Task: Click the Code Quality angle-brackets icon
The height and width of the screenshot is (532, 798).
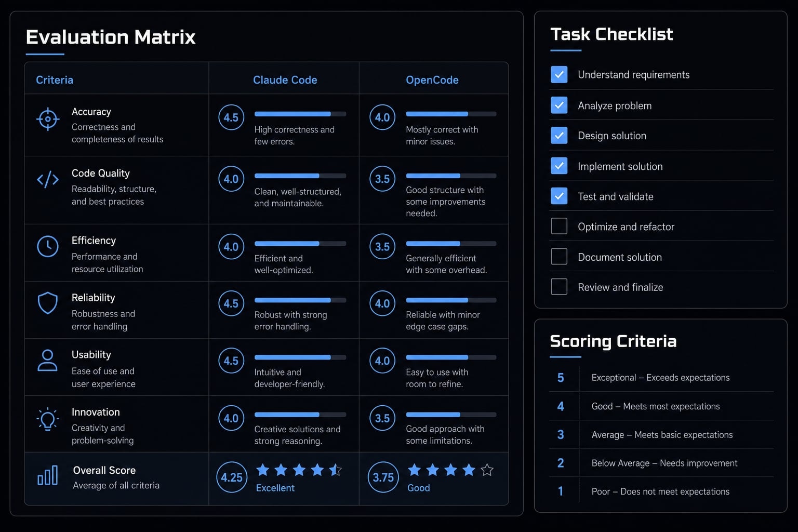Action: pos(48,180)
